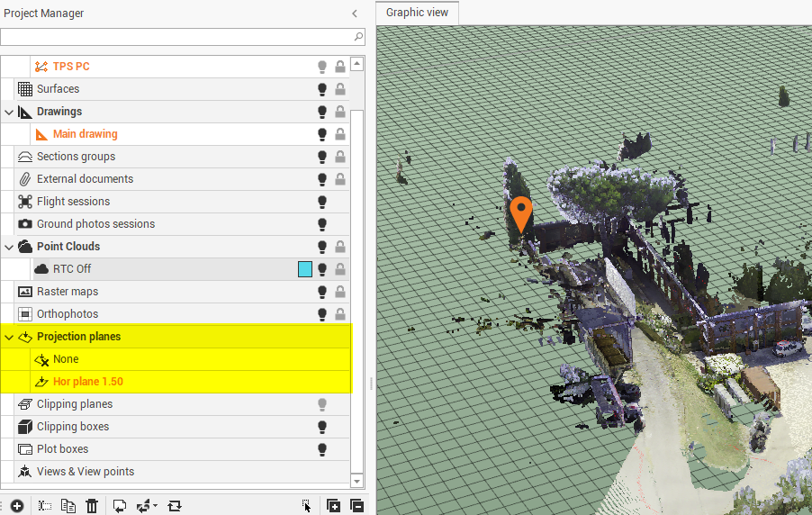The width and height of the screenshot is (812, 515).
Task: Toggle Clipping planes visibility bulb
Action: point(322,404)
